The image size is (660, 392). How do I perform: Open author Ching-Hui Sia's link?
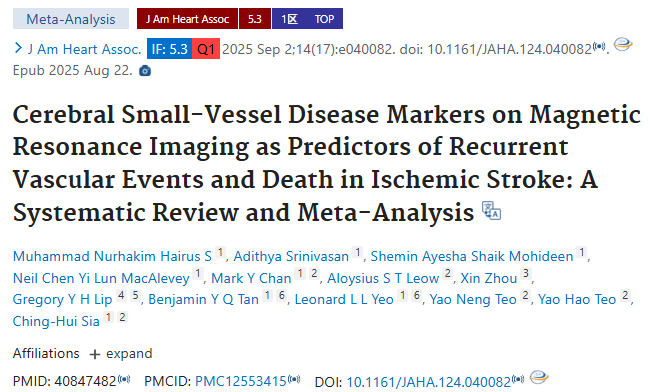point(56,321)
